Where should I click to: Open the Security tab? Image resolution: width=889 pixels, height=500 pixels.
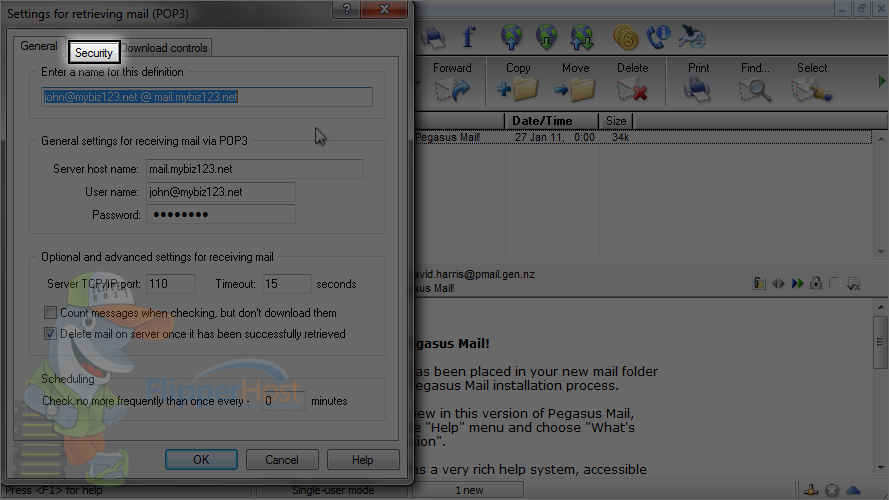click(94, 53)
